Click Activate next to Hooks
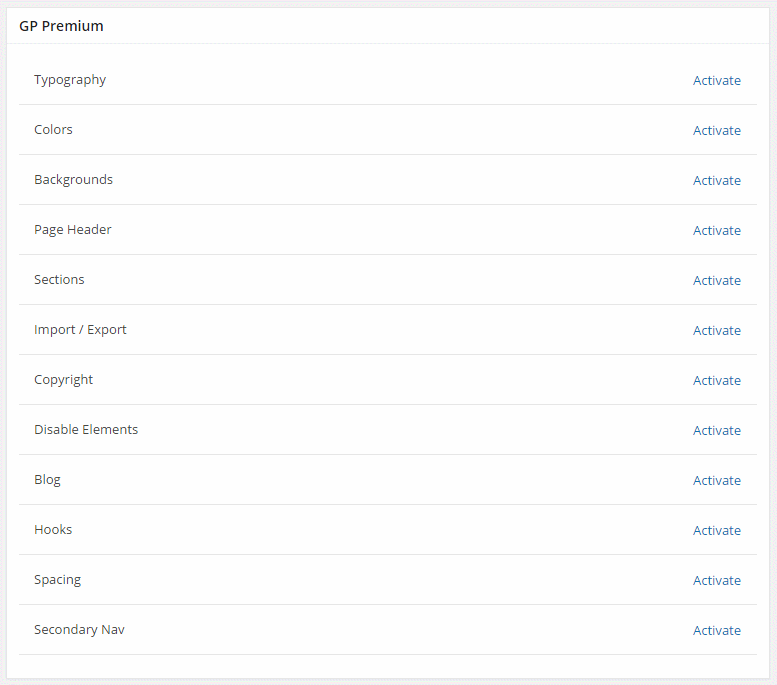Image resolution: width=777 pixels, height=685 pixels. pos(716,531)
